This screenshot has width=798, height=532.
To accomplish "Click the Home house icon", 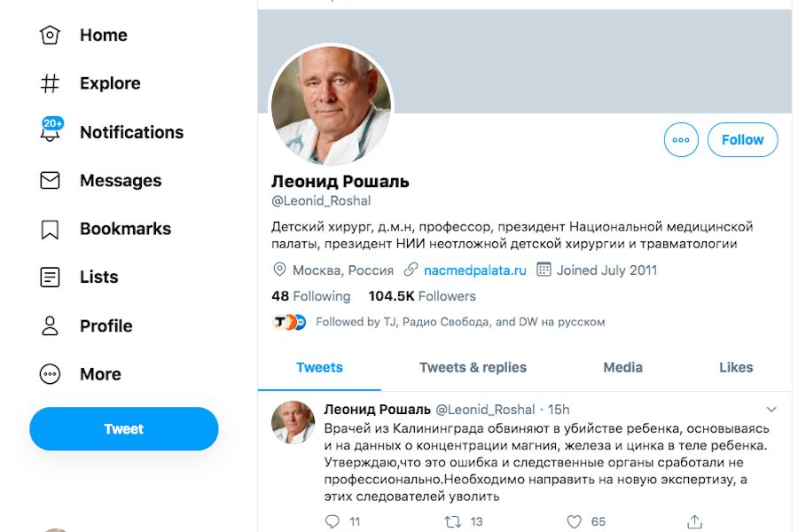I will (x=51, y=35).
